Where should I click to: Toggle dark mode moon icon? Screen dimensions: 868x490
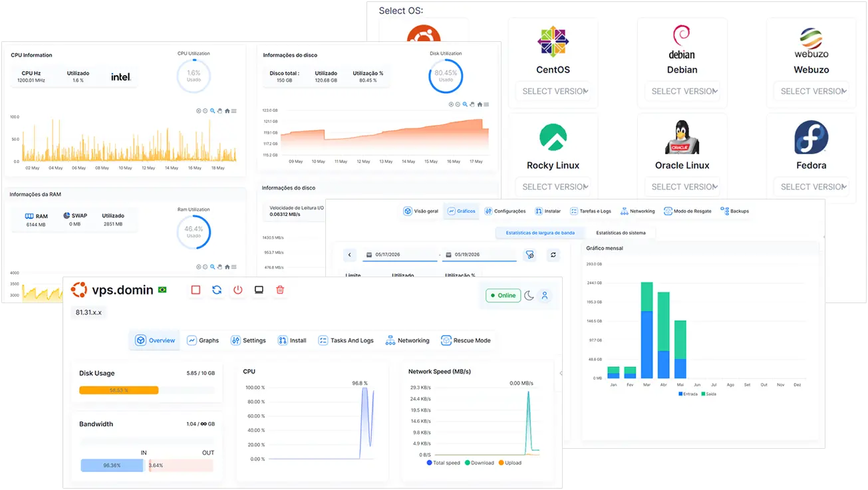pos(529,295)
